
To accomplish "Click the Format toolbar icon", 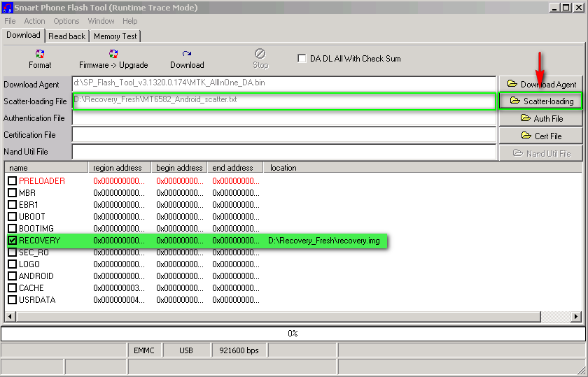I will point(40,55).
